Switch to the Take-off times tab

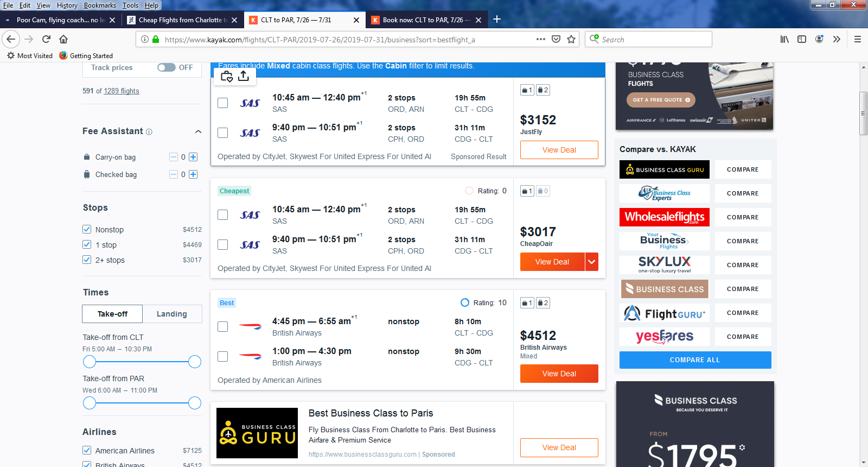[112, 314]
